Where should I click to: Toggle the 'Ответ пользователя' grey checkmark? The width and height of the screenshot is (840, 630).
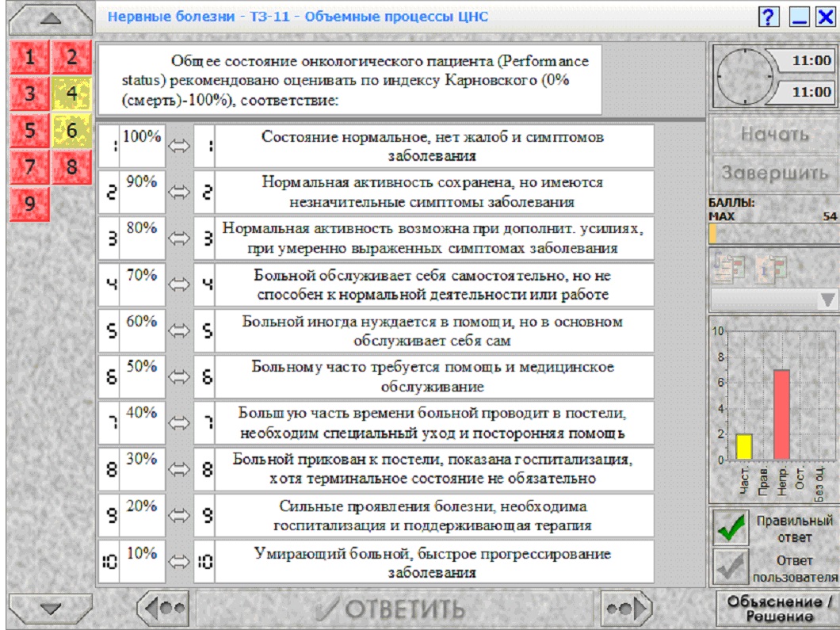point(731,567)
